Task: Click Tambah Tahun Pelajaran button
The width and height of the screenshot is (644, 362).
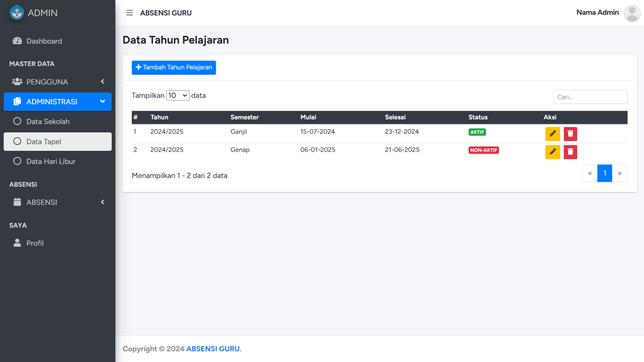Action: click(174, 68)
